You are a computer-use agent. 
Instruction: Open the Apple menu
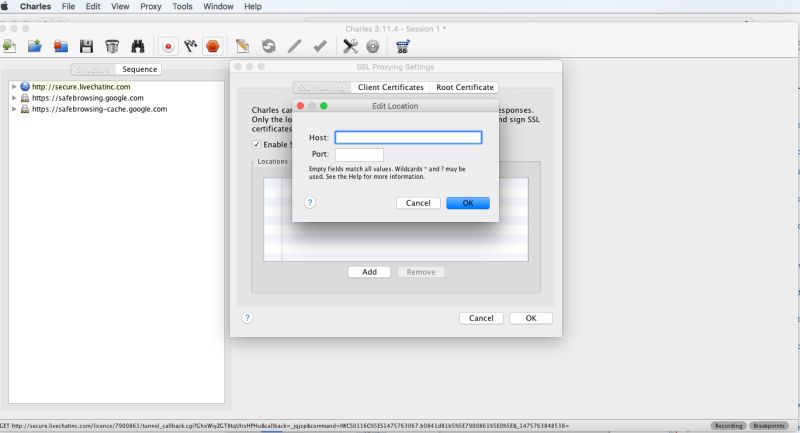(5, 6)
